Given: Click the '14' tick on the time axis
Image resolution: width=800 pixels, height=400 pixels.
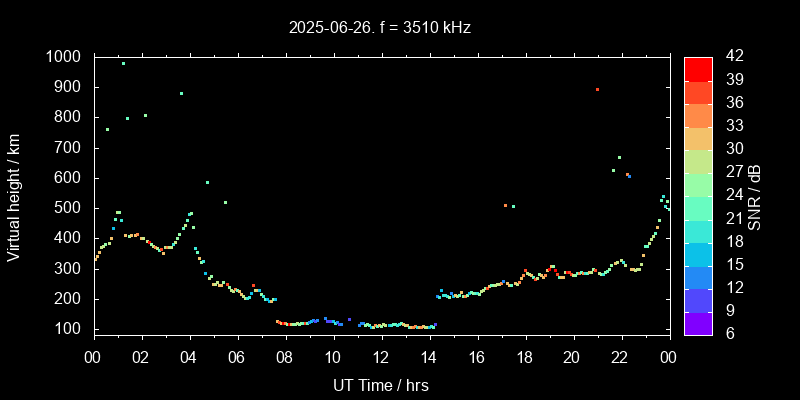Looking at the screenshot, I should (428, 357).
